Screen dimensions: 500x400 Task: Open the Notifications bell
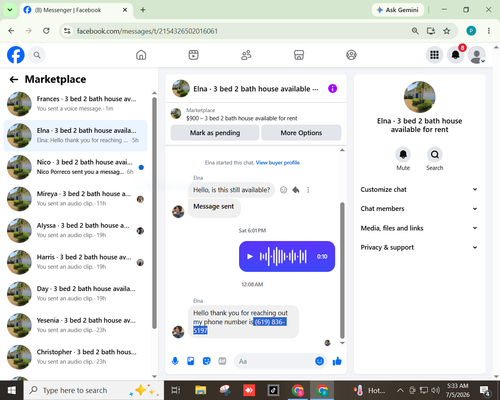coord(456,55)
